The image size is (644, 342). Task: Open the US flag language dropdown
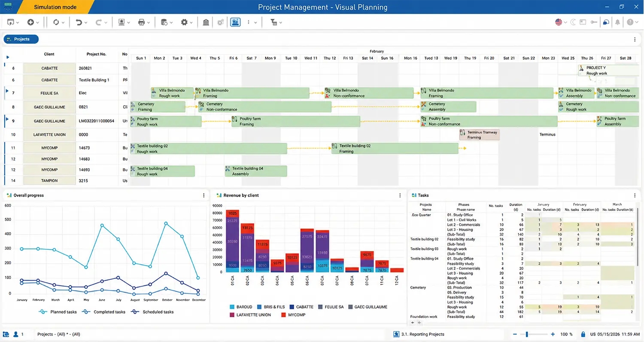point(561,22)
